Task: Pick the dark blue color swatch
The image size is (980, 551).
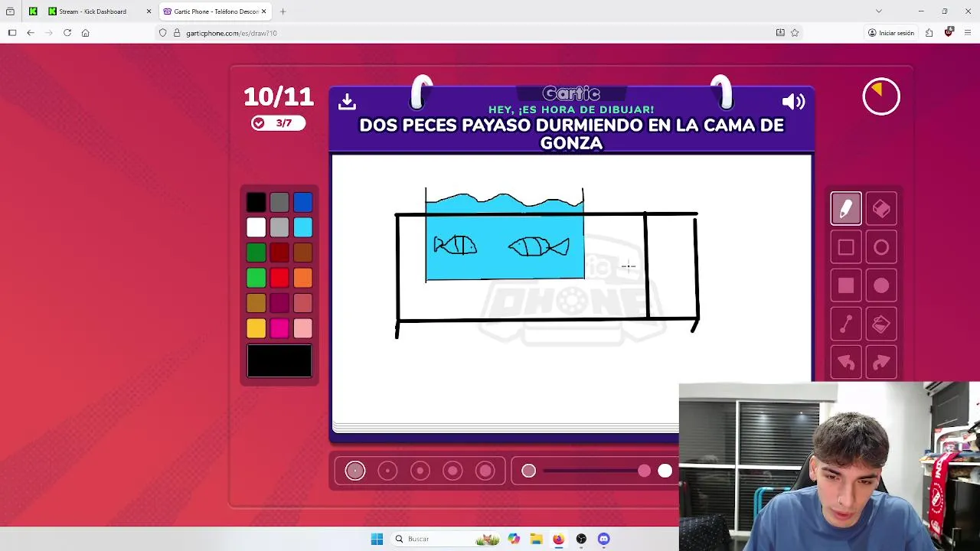Action: (x=303, y=202)
